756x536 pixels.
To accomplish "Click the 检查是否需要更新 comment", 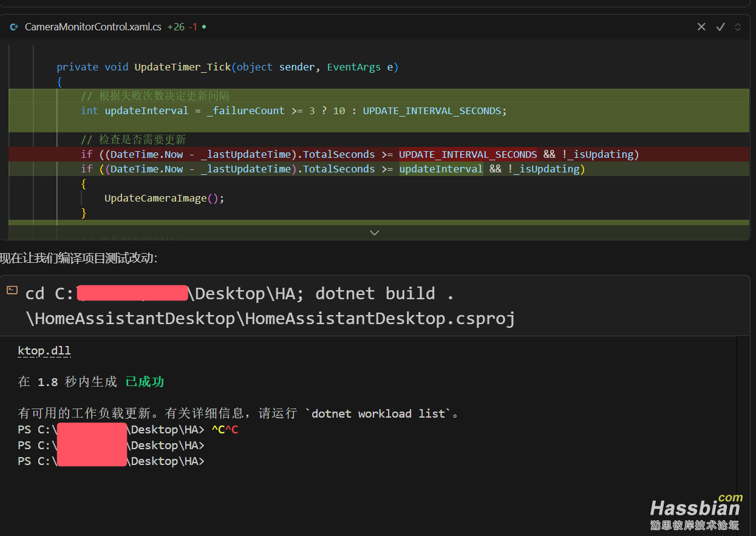I will [133, 140].
